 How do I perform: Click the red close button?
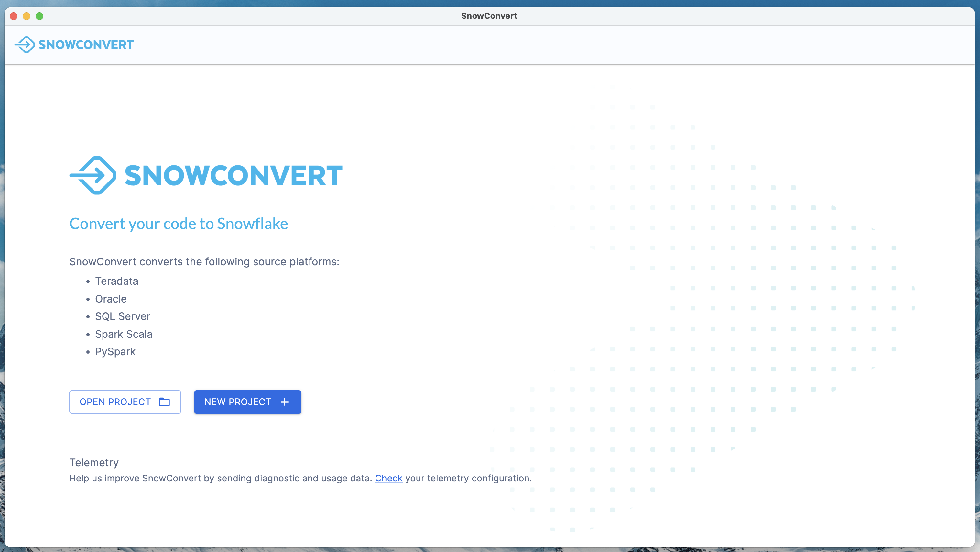tap(13, 16)
